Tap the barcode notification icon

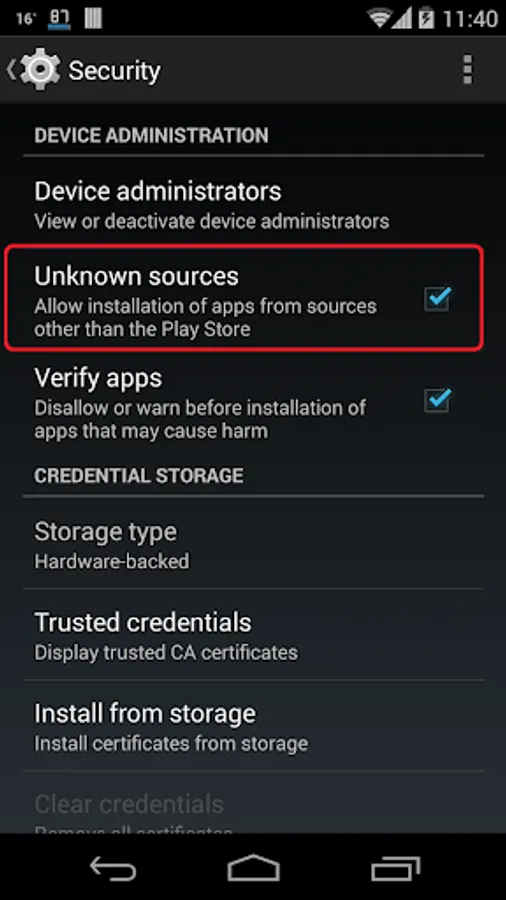pyautogui.click(x=93, y=18)
